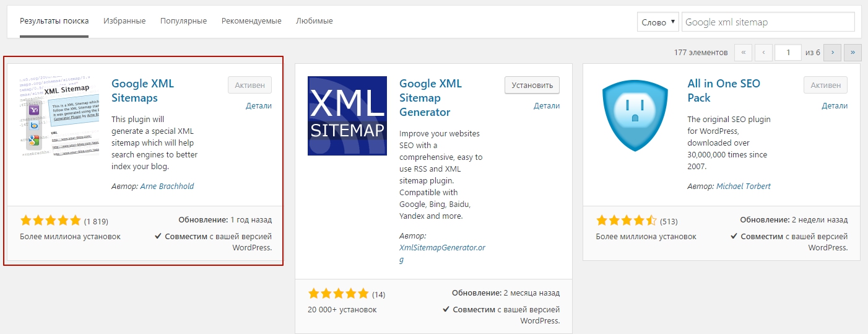Image resolution: width=868 pixels, height=334 pixels.
Task: Open the Любимые tab
Action: [315, 21]
